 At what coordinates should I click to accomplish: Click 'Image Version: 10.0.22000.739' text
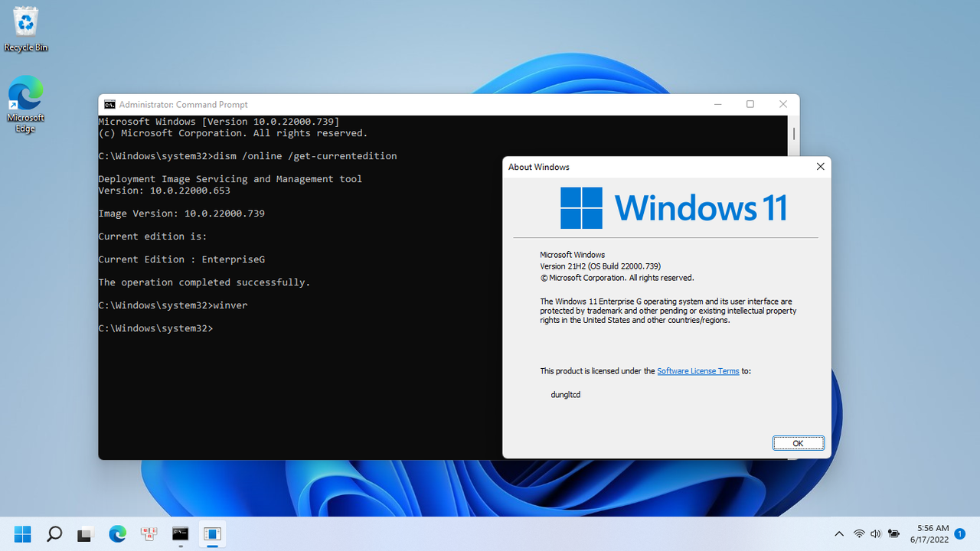click(x=181, y=214)
